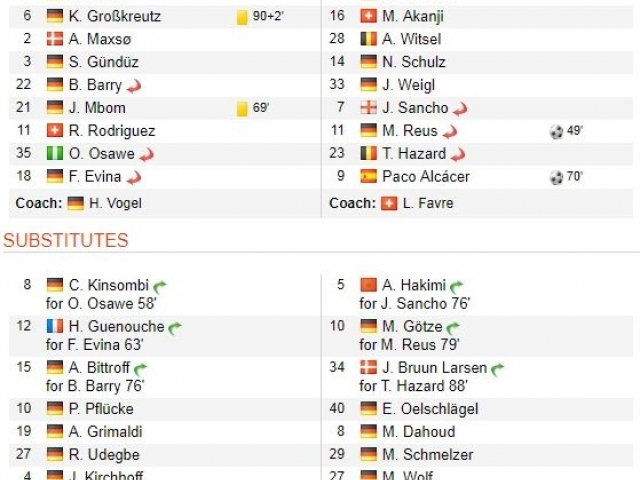The width and height of the screenshot is (640, 480).
Task: Click the Moroccan flag beside A. Hakimi
Action: [368, 285]
